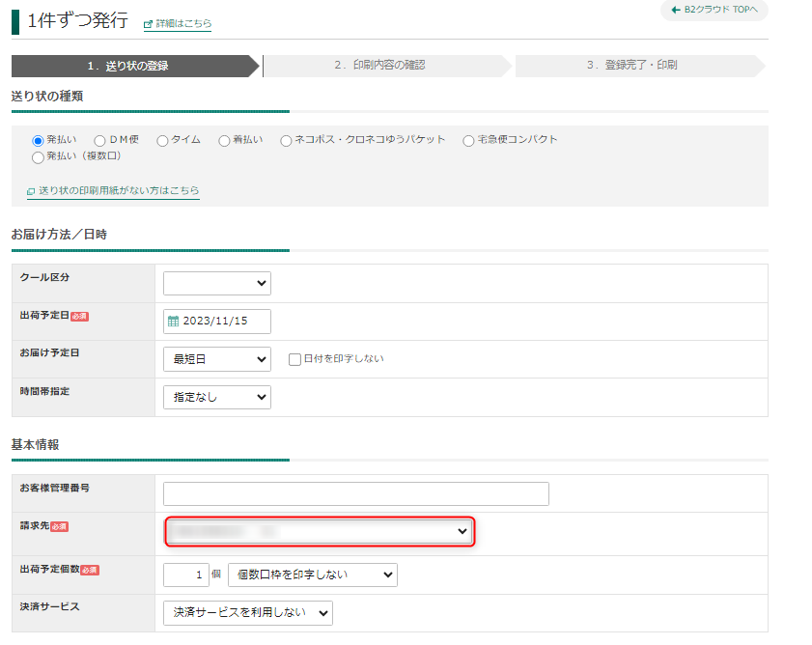Open the 決済サービス dropdown
Image resolution: width=812 pixels, height=645 pixels.
[x=248, y=612]
